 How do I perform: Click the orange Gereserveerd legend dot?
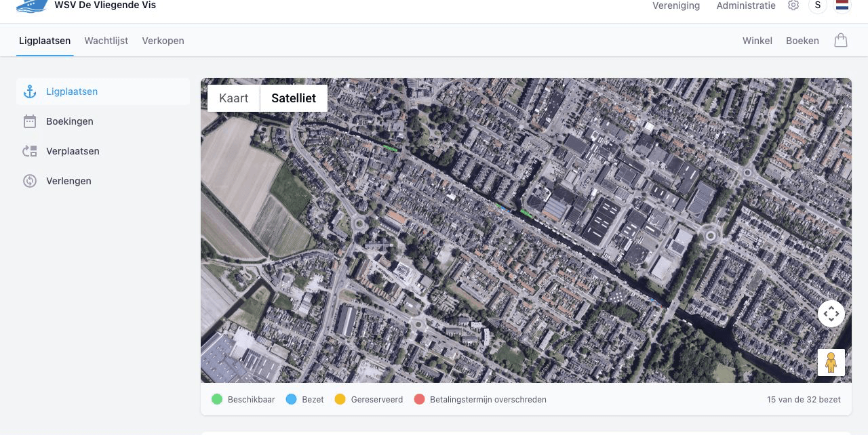(x=340, y=400)
